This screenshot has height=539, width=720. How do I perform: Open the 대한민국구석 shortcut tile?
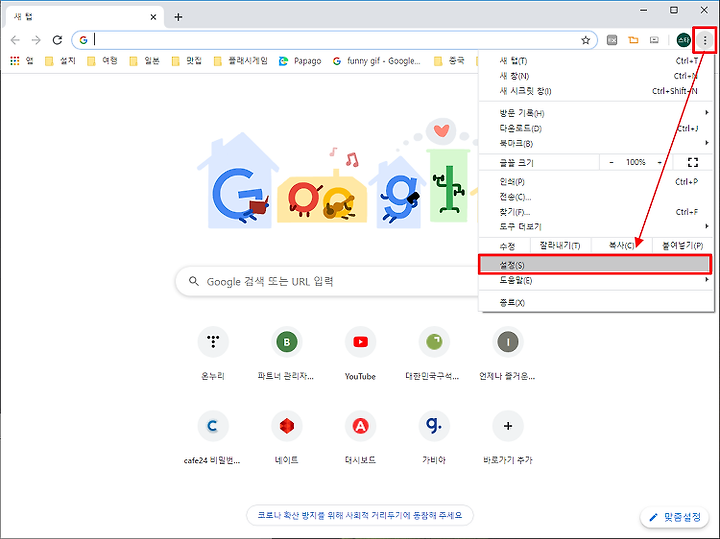point(434,354)
